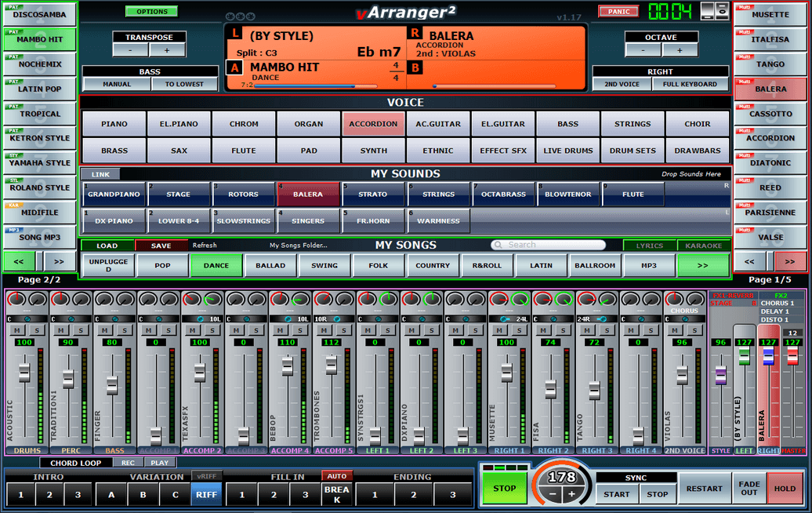The image size is (812, 513).
Task: Click the My Songs search field
Action: click(x=548, y=245)
